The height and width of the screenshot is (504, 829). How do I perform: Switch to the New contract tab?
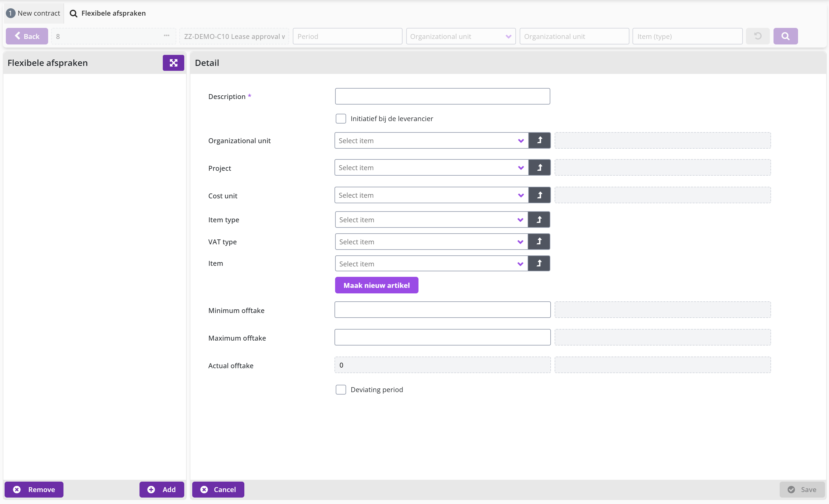tap(33, 13)
